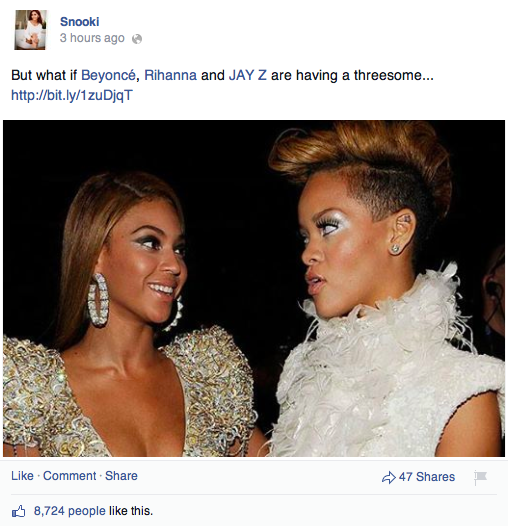Image resolution: width=508 pixels, height=526 pixels.
Task: Open the '3 hours ago' timestamp link
Action: point(92,38)
